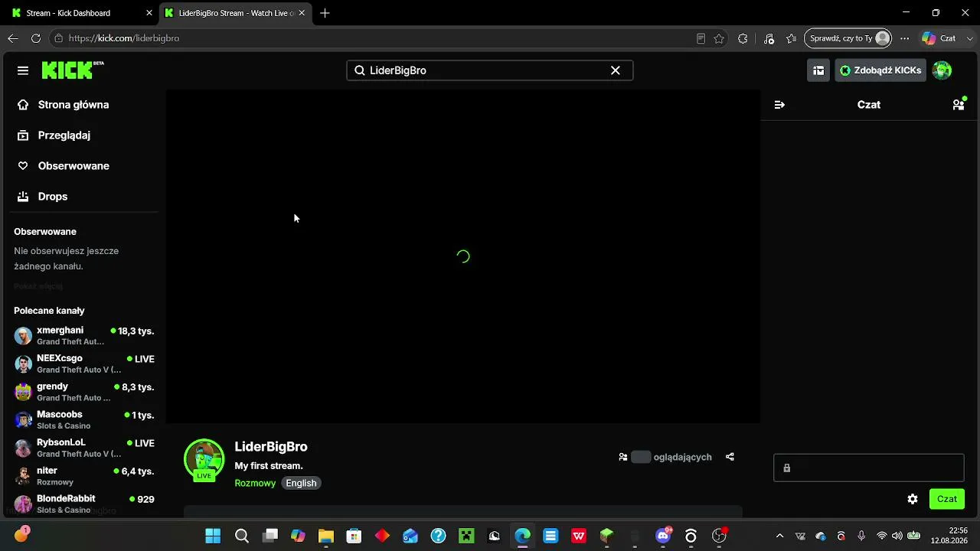980x551 pixels.
Task: Close the LiderBigBro Stream tab
Action: point(302,13)
